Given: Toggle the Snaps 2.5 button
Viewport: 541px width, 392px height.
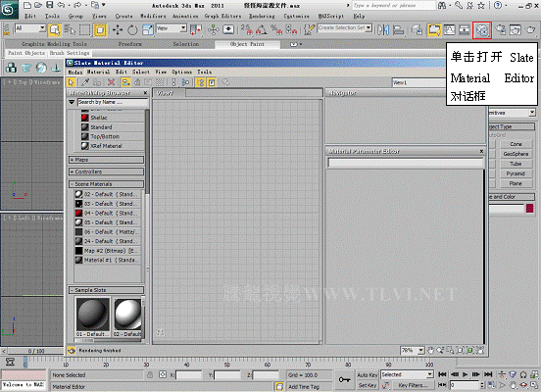Looking at the screenshot, I should (246, 30).
